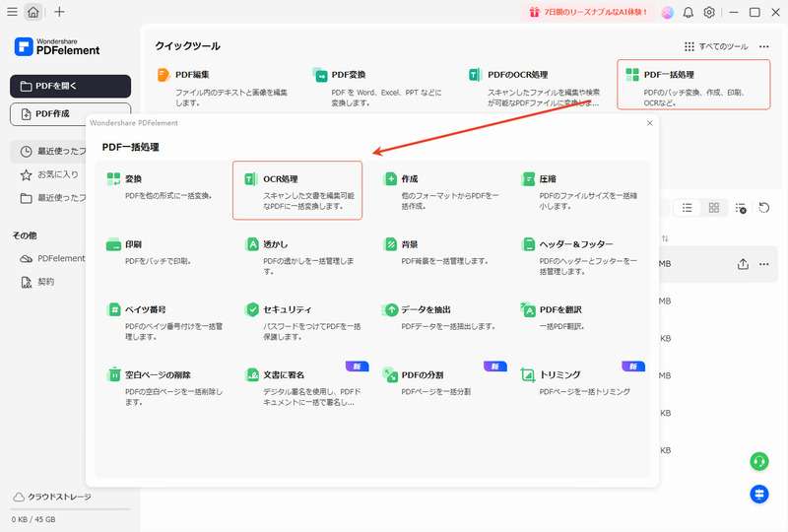Go to the Home tab icon
The width and height of the screenshot is (788, 532).
(33, 12)
